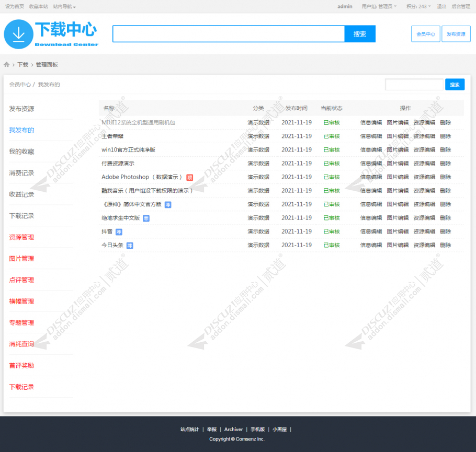Click the panel search input box
Screen dimensions: 476x452
pos(414,84)
